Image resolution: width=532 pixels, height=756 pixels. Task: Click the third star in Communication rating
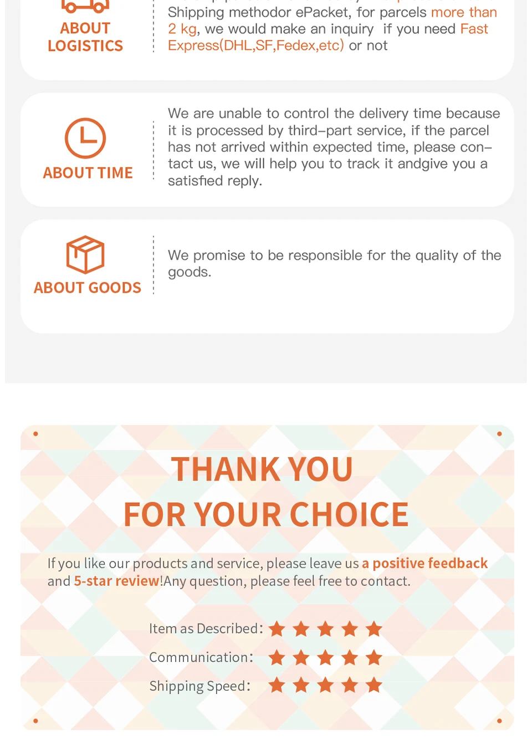(x=325, y=658)
